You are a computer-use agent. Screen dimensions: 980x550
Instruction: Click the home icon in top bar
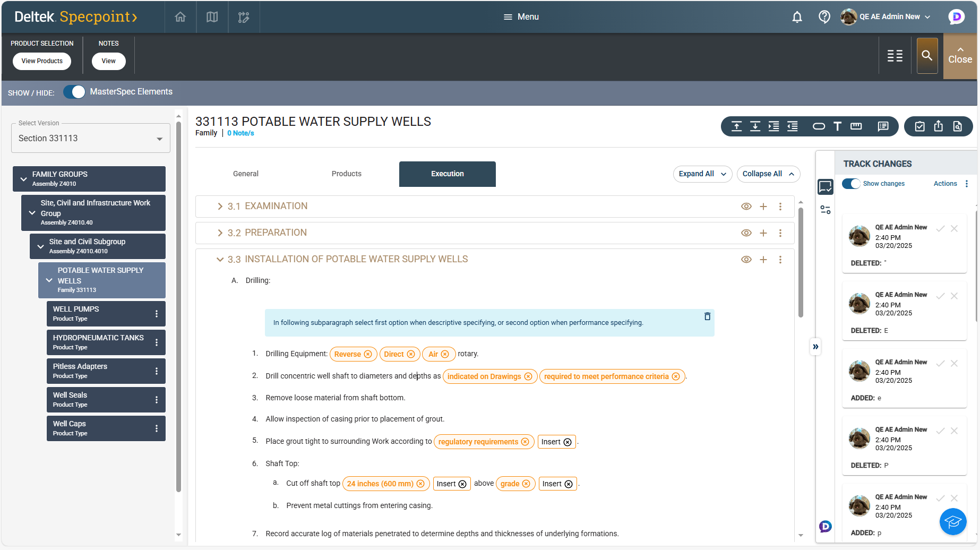coord(180,17)
